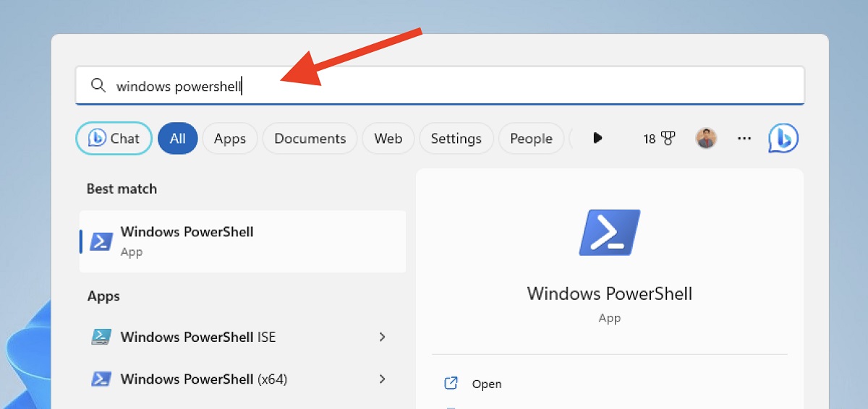Click the Windows PowerShell best match icon

point(101,241)
